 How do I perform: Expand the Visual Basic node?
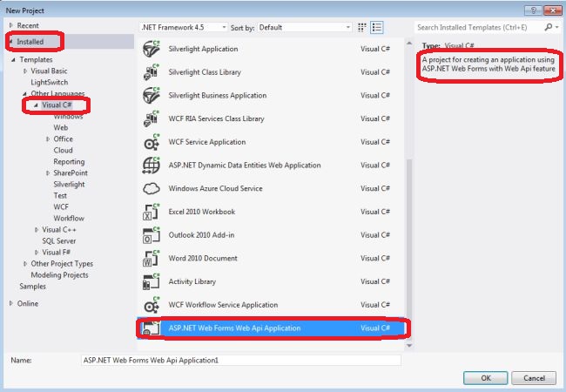tap(25, 71)
